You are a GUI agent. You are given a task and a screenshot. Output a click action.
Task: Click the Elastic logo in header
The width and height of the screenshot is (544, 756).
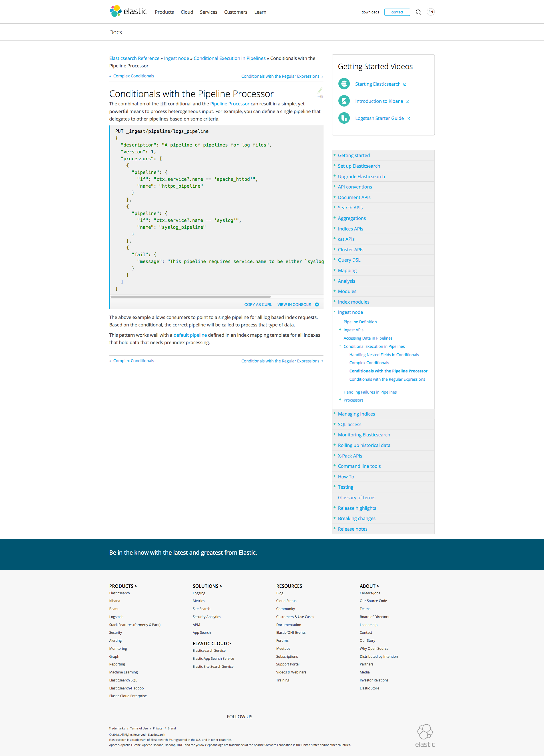click(x=128, y=11)
